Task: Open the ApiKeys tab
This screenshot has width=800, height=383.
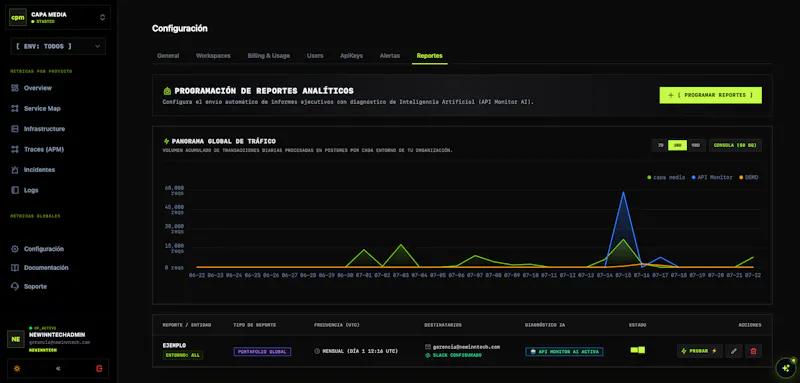Action: (352, 56)
